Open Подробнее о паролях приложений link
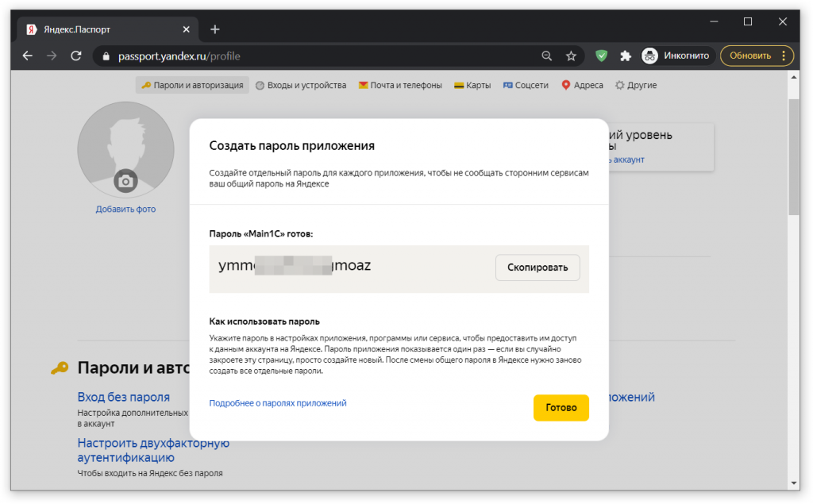This screenshot has height=504, width=813. (278, 403)
